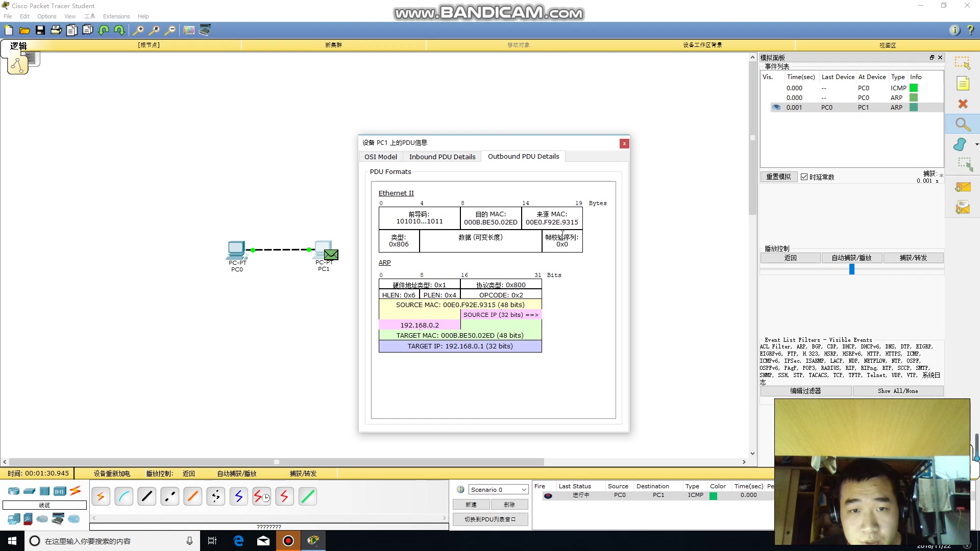Choose the orange fiber cable

(192, 496)
